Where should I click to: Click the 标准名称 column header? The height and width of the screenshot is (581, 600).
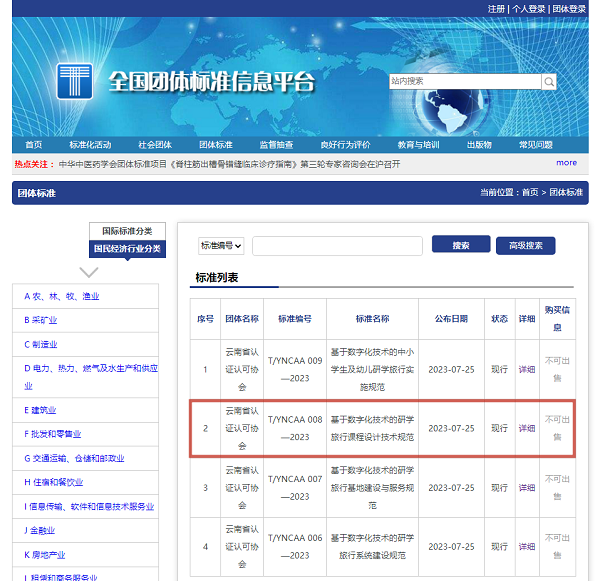click(372, 319)
